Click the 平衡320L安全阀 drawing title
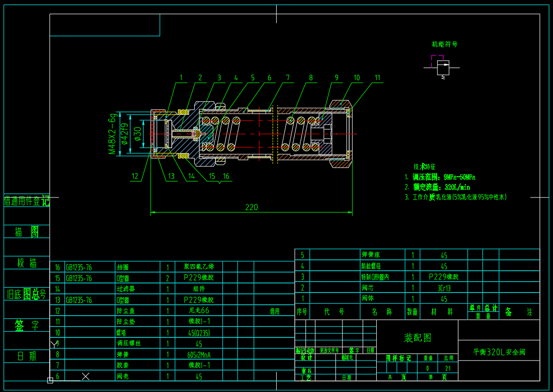 (499, 352)
